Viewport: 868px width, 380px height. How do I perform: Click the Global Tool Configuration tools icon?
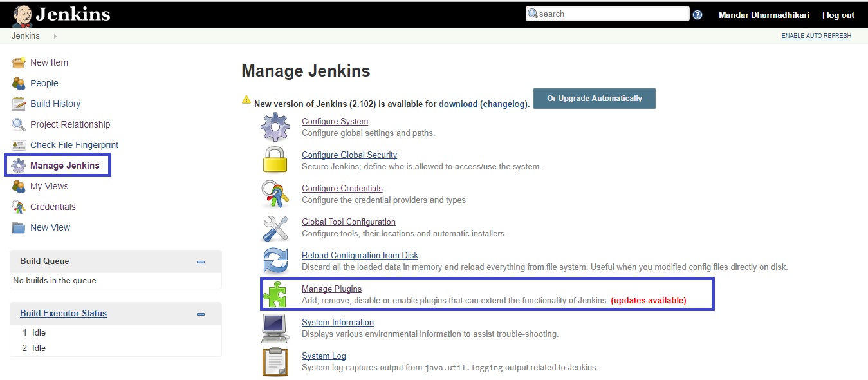[275, 227]
